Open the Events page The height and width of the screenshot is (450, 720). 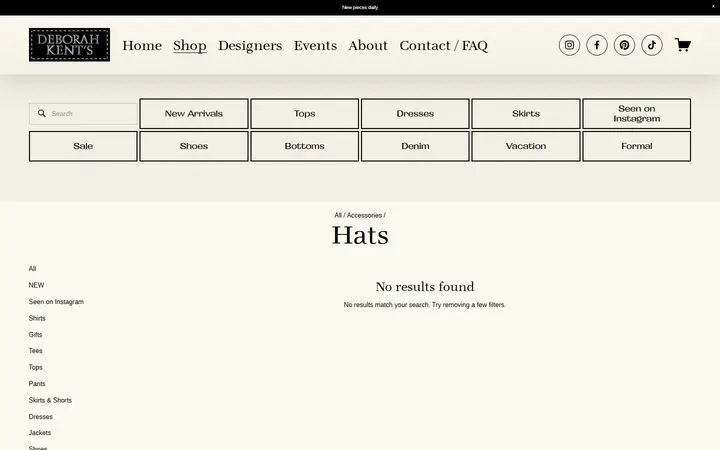(315, 45)
